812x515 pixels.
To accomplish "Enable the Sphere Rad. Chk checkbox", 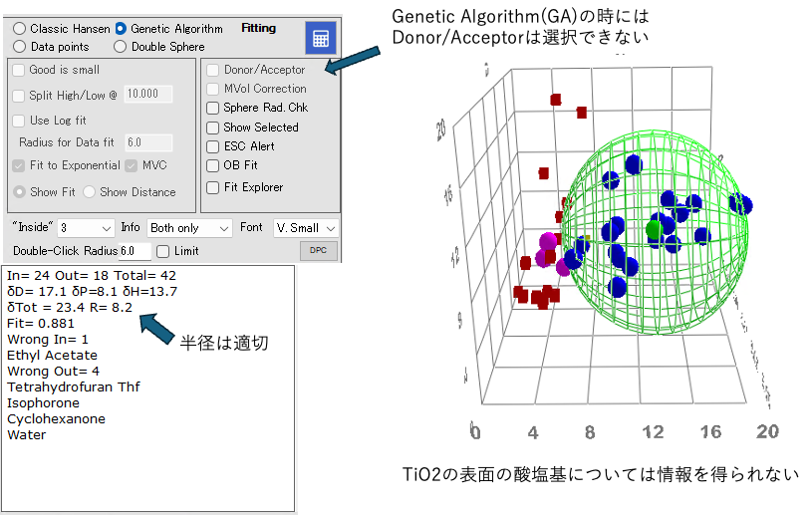I will click(212, 108).
